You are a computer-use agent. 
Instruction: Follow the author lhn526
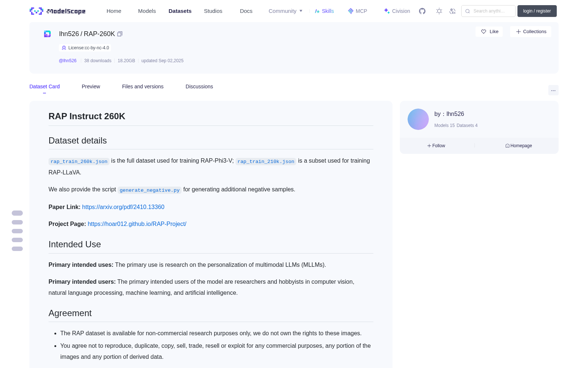(x=436, y=146)
